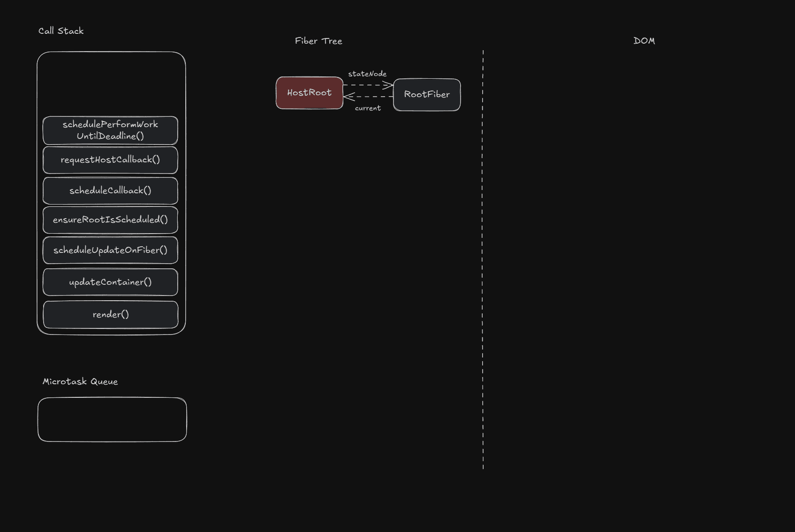The image size is (795, 532).
Task: Select the dashed arrow pointing to RootFiber
Action: point(368,85)
